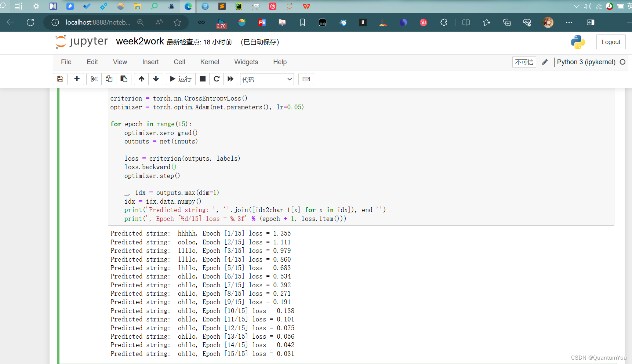The height and width of the screenshot is (364, 632).
Task: Click the pencil edit icon near kernel name
Action: point(545,62)
